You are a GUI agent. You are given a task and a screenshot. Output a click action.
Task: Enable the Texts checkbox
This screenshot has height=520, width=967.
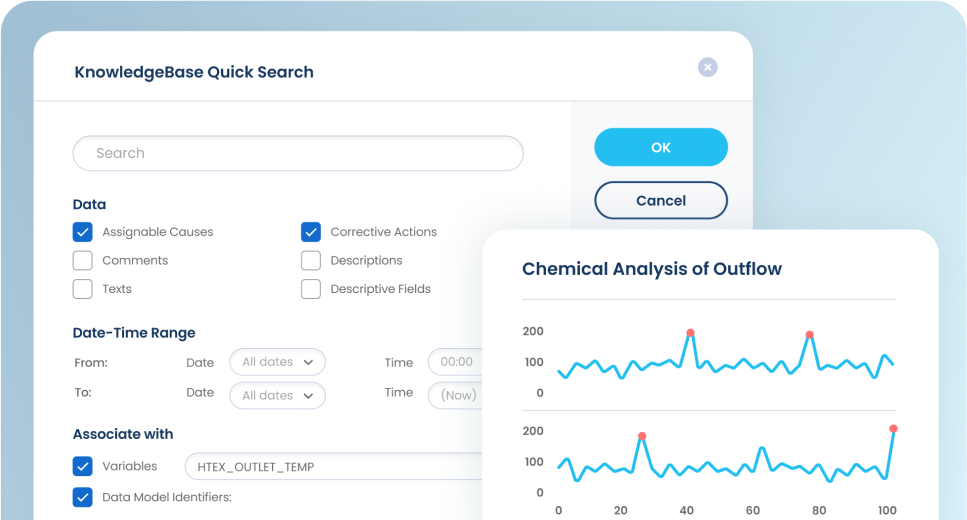(83, 289)
